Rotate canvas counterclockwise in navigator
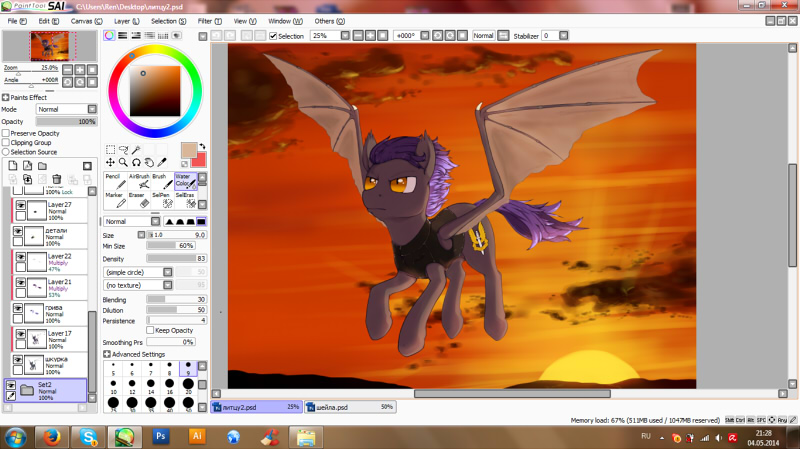 click(67, 82)
